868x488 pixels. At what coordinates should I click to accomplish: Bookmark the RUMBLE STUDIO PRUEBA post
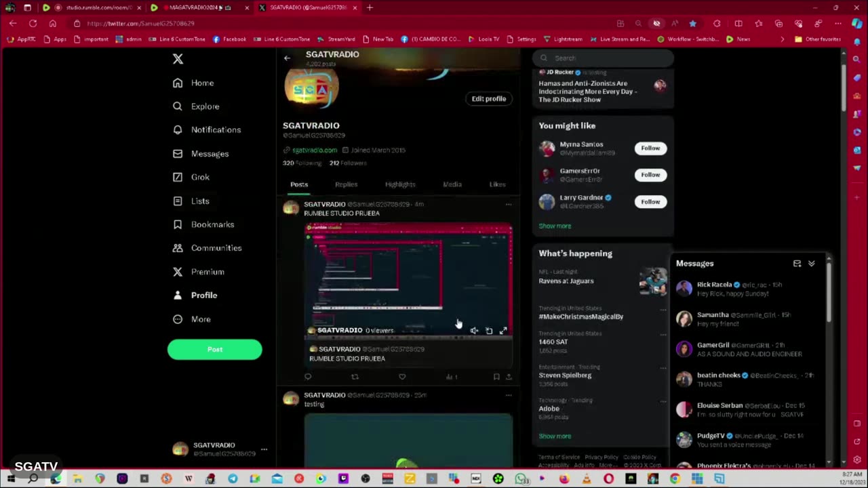(496, 377)
